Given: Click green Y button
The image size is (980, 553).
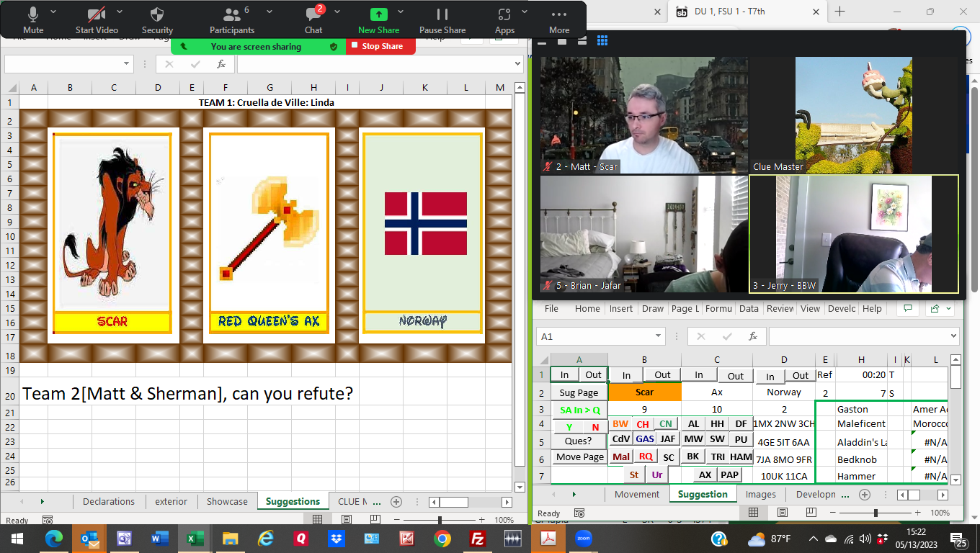Looking at the screenshot, I should pyautogui.click(x=569, y=427).
